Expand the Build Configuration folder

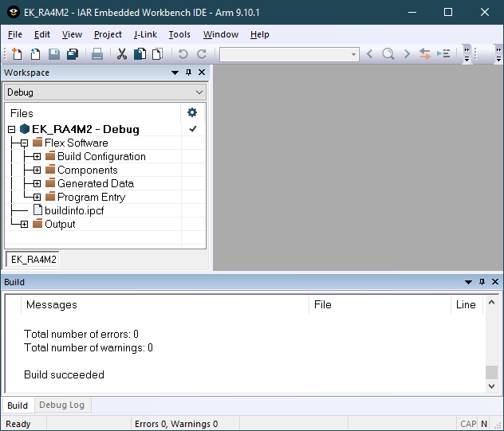tap(37, 157)
